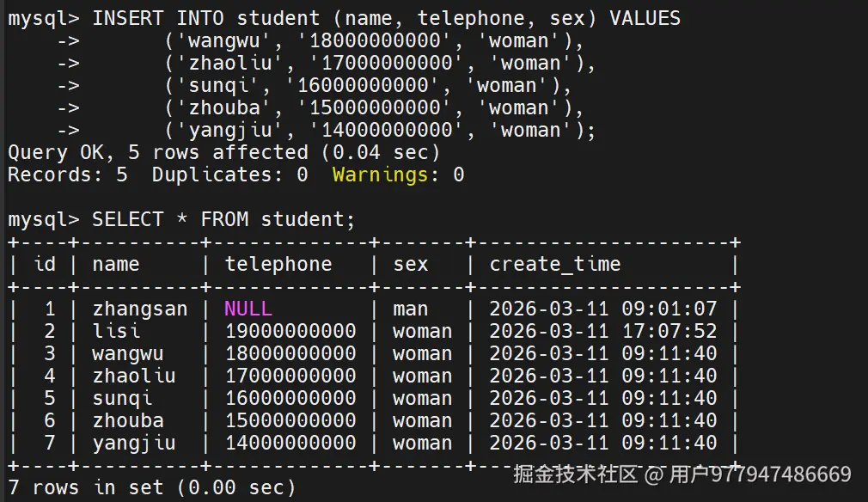Click the '7 rows in set' summary line
The image size is (868, 502).
click(152, 487)
